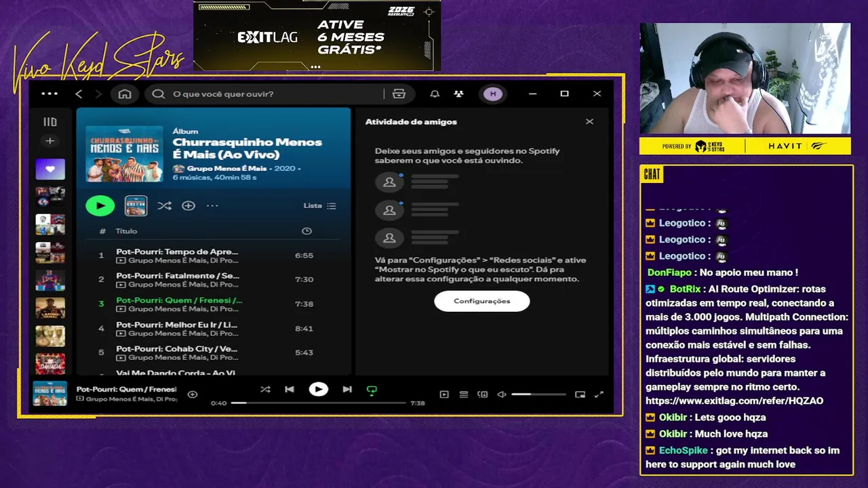Click the play/pause button in the player bar
Image resolution: width=868 pixels, height=488 pixels.
pos(318,390)
